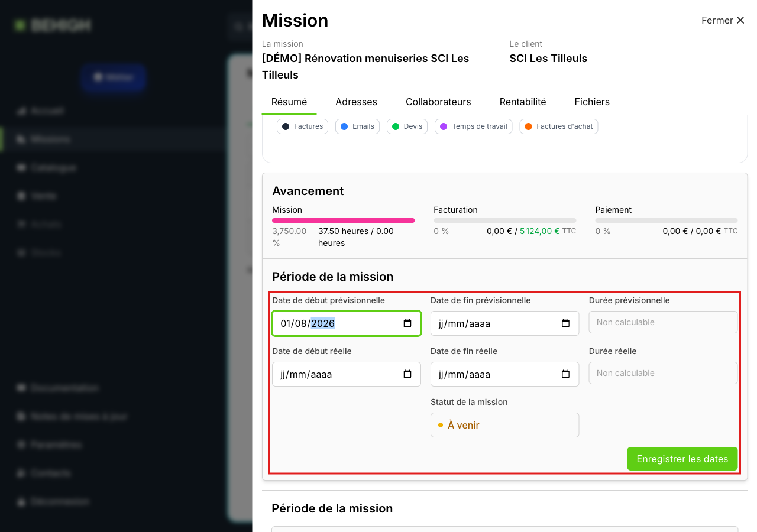Image resolution: width=757 pixels, height=532 pixels.
Task: Click the Statut de la mission À venir field
Action: pyautogui.click(x=504, y=425)
